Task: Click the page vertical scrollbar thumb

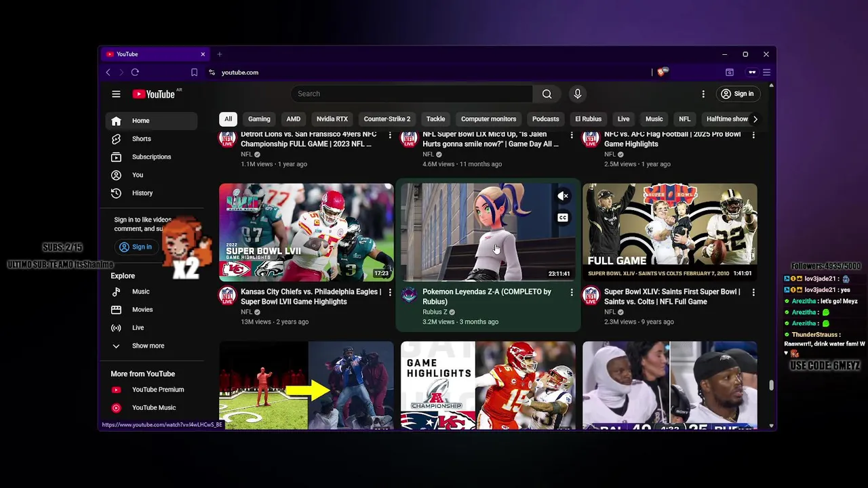Action: coord(771,386)
